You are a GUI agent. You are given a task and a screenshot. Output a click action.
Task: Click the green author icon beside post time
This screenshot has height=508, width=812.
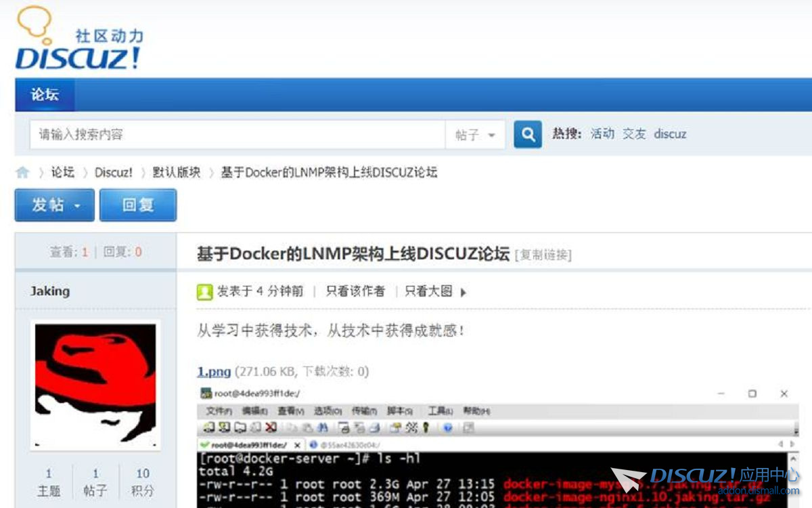tap(204, 292)
